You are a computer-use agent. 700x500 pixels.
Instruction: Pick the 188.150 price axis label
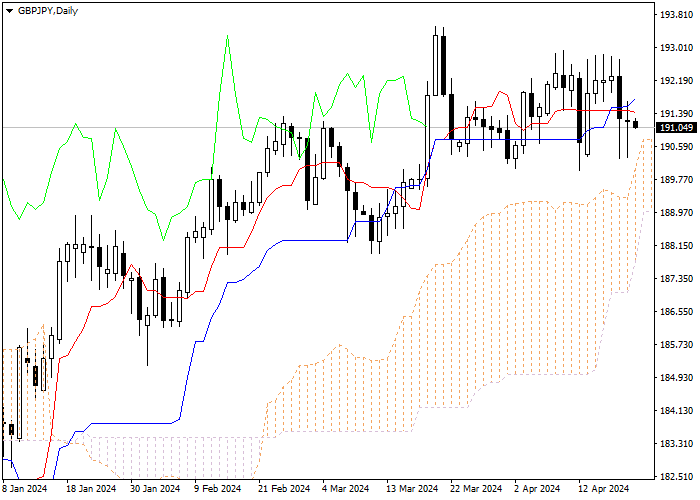tap(676, 246)
